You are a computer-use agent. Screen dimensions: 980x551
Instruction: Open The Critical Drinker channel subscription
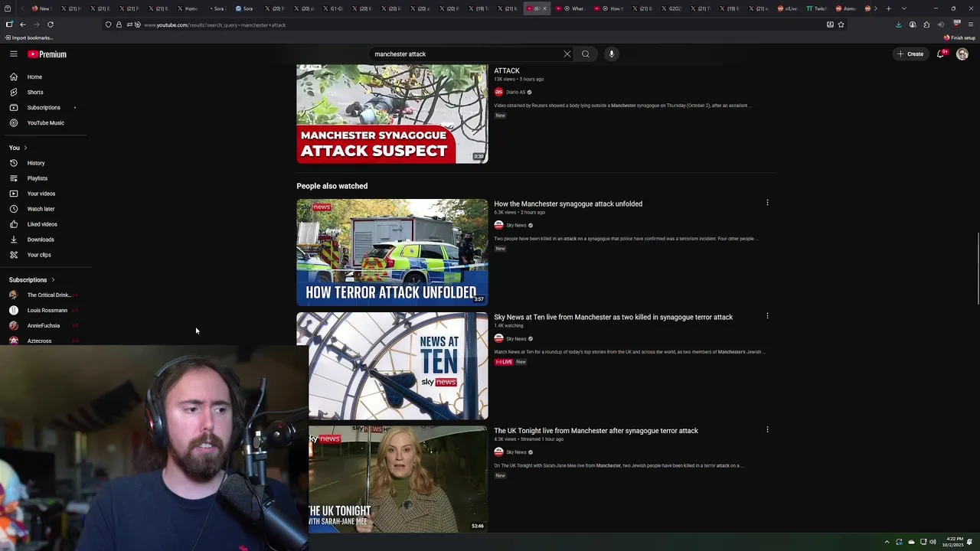coord(44,295)
